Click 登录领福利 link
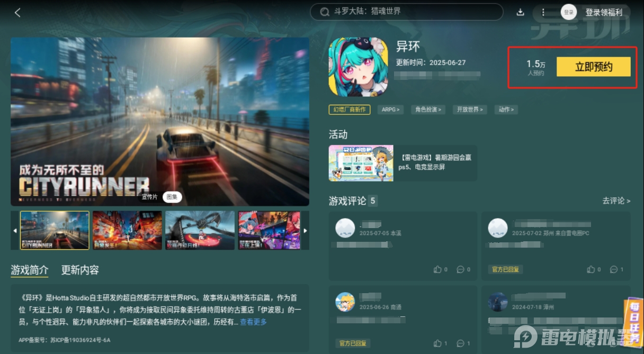This screenshot has height=354, width=644. 604,12
